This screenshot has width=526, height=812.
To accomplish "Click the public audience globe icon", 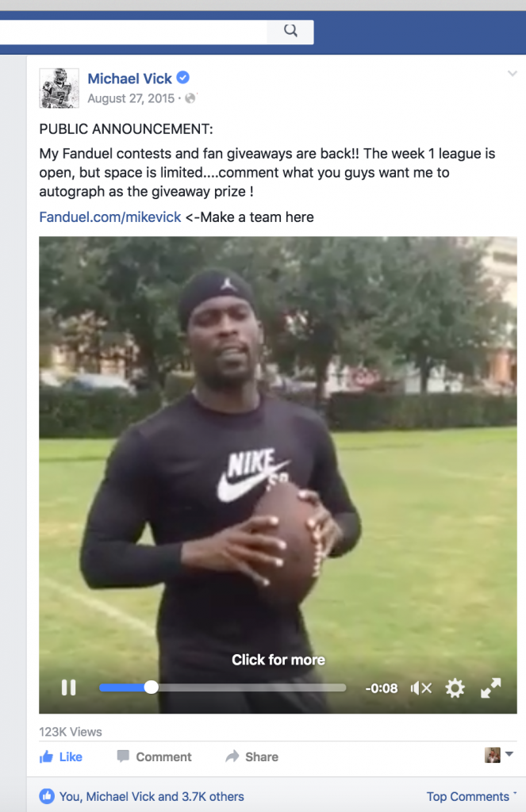I will point(190,98).
